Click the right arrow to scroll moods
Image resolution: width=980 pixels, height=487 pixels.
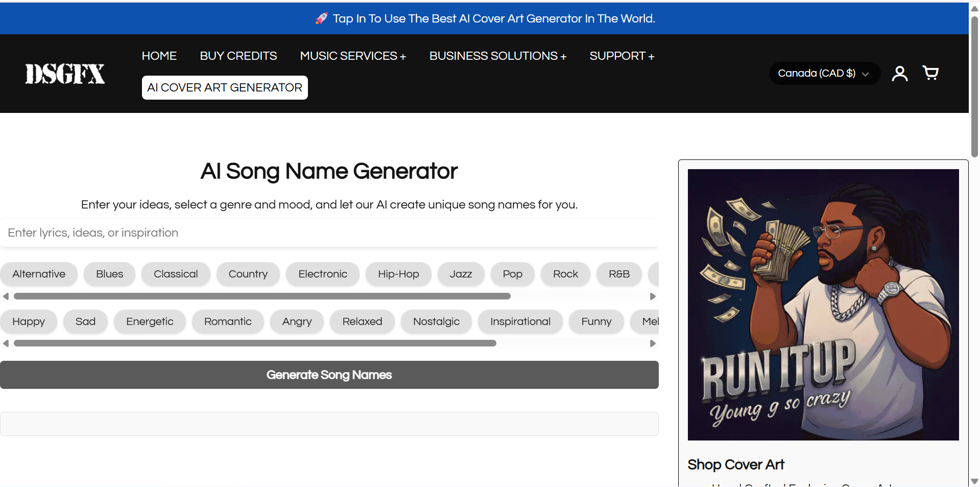[x=653, y=343]
